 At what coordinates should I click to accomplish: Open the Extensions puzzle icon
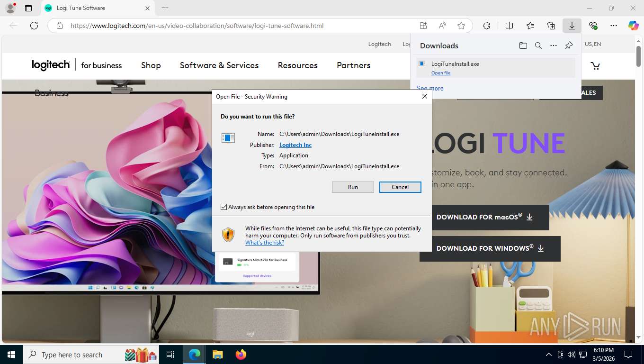pos(486,26)
